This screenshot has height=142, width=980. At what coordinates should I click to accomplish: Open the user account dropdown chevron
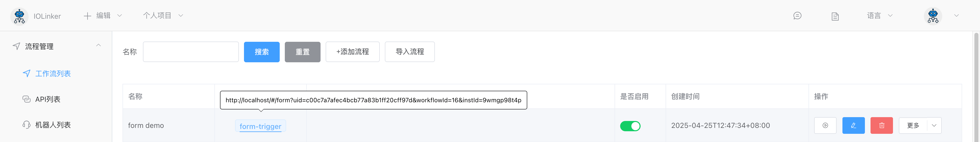956,16
